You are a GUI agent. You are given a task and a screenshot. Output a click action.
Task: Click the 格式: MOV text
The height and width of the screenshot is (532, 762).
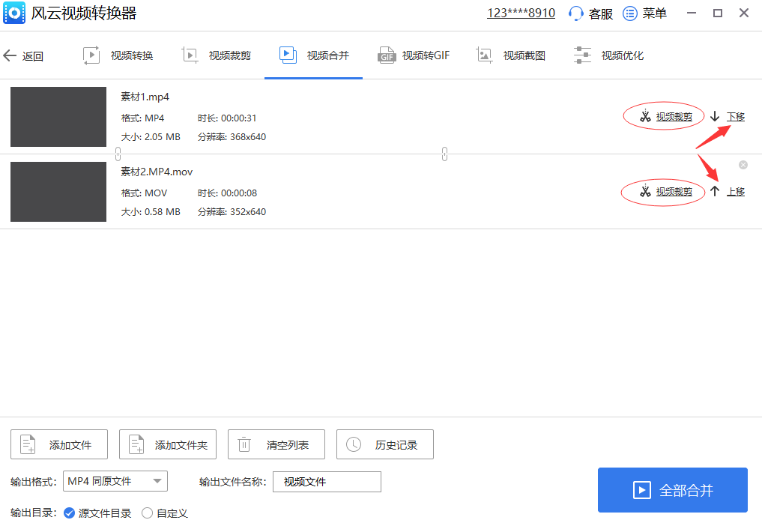click(x=144, y=193)
